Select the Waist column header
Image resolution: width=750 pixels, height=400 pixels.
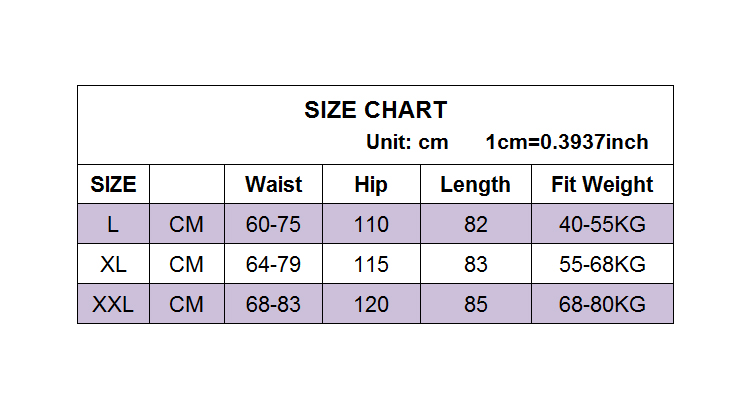pos(273,184)
